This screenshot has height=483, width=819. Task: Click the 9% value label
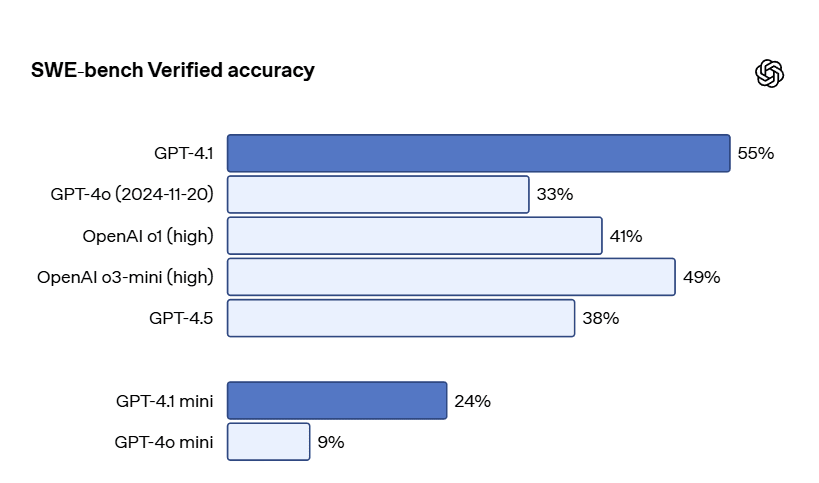331,442
